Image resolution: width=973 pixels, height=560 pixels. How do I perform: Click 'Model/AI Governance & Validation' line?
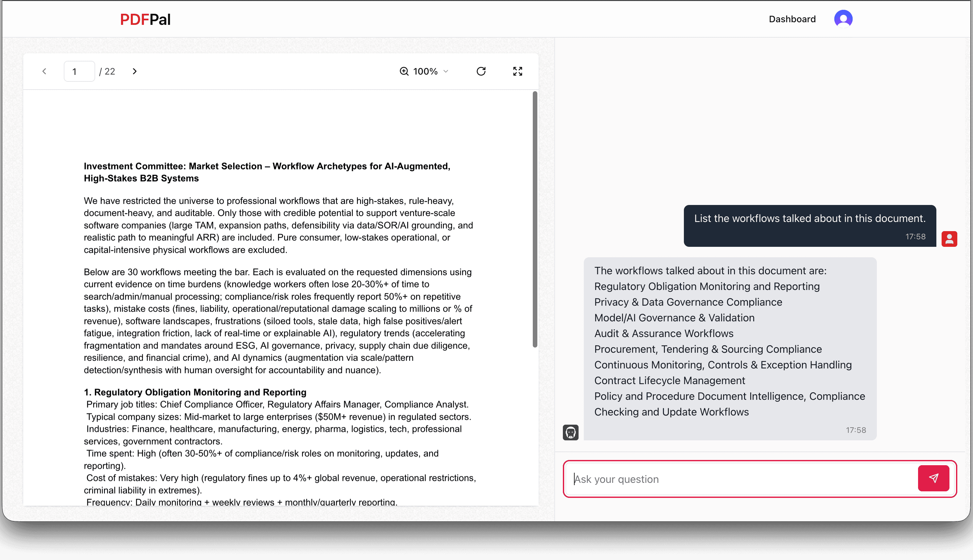[x=674, y=318]
